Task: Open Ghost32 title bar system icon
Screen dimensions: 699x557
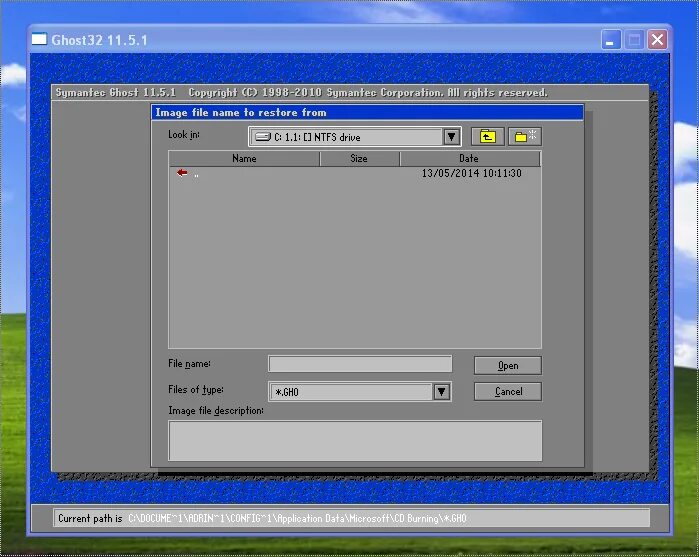Action: [x=39, y=39]
